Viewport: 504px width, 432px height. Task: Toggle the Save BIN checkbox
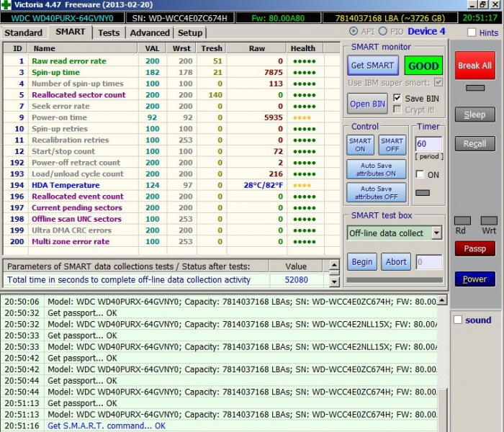(x=398, y=98)
